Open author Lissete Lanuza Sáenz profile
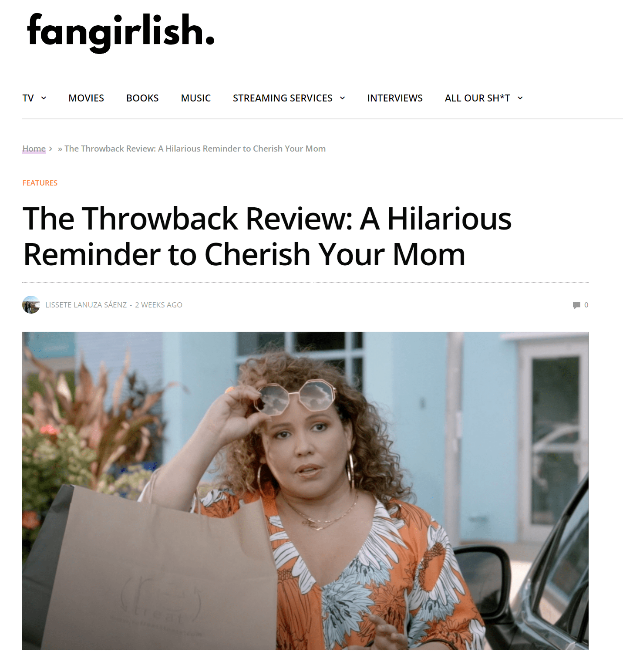 tap(86, 305)
